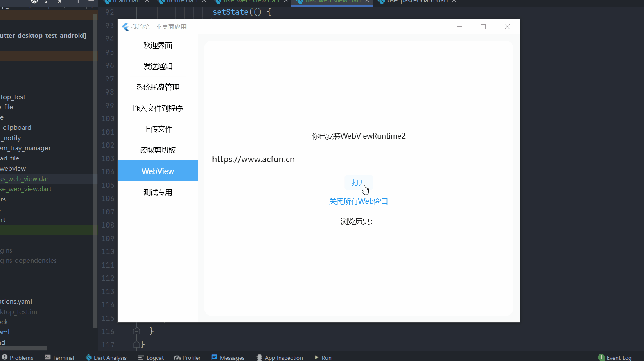Click the 浏览历史: label
This screenshot has width=644, height=361.
pos(357,221)
